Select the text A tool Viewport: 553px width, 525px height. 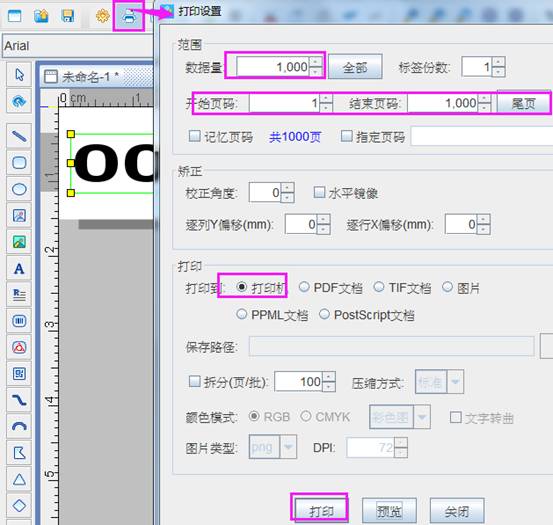pyautogui.click(x=19, y=269)
